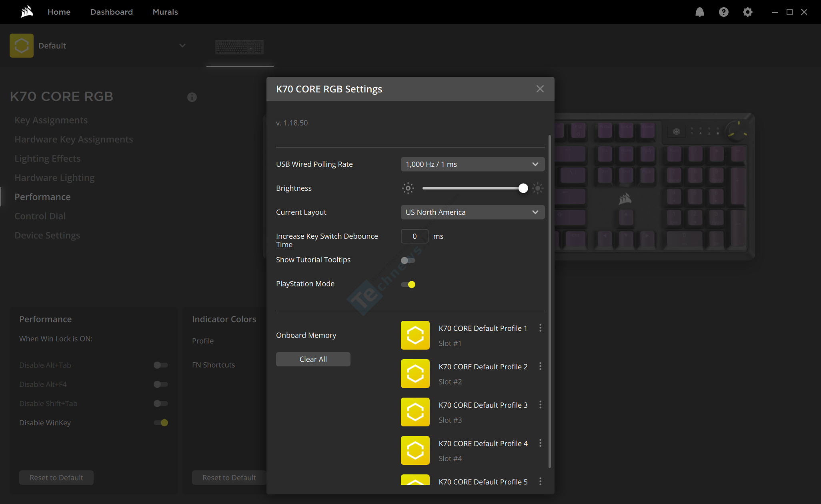Click the FN Shortcuts indicator entry
The height and width of the screenshot is (504, 821).
pos(214,365)
